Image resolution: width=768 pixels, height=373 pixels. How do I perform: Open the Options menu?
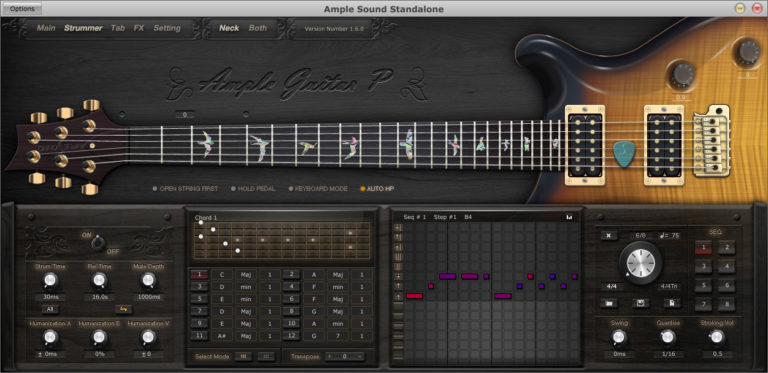[x=23, y=8]
